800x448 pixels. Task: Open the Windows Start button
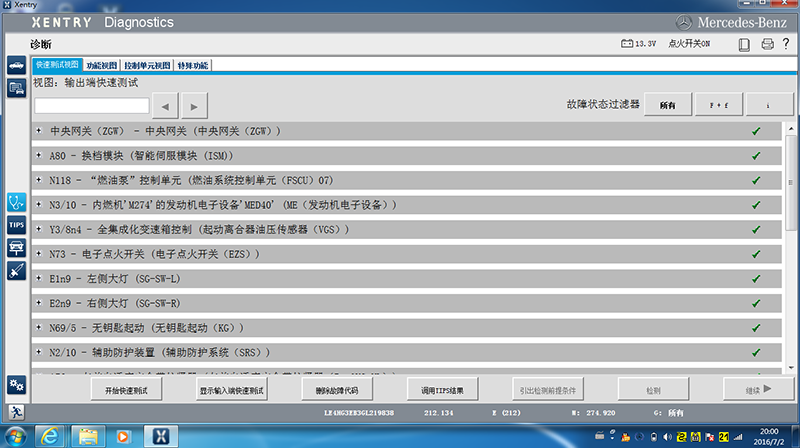[15, 437]
